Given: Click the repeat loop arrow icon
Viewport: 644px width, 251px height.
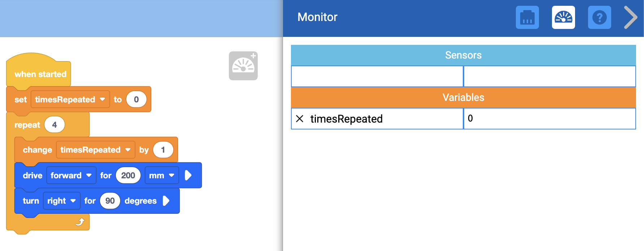Looking at the screenshot, I should coord(80,222).
